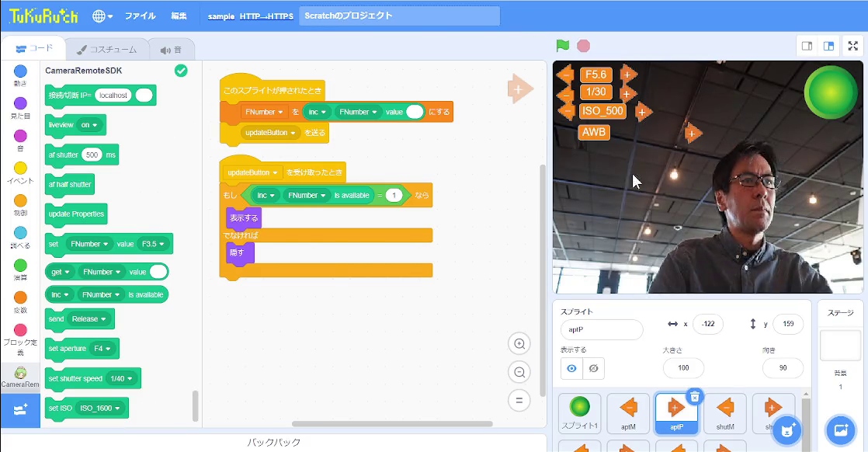
Task: Select the スプライト1 green ball thumbnail
Action: point(579,413)
